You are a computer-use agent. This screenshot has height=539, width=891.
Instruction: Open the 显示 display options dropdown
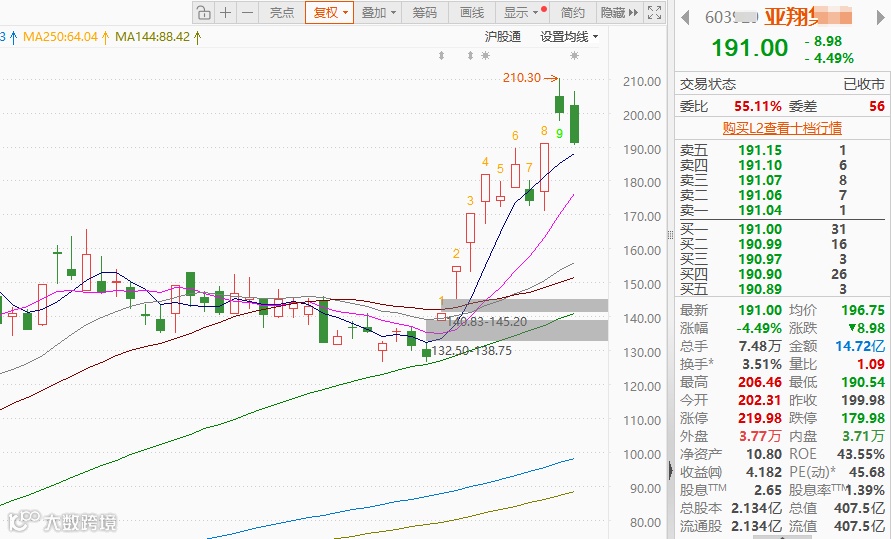point(522,12)
